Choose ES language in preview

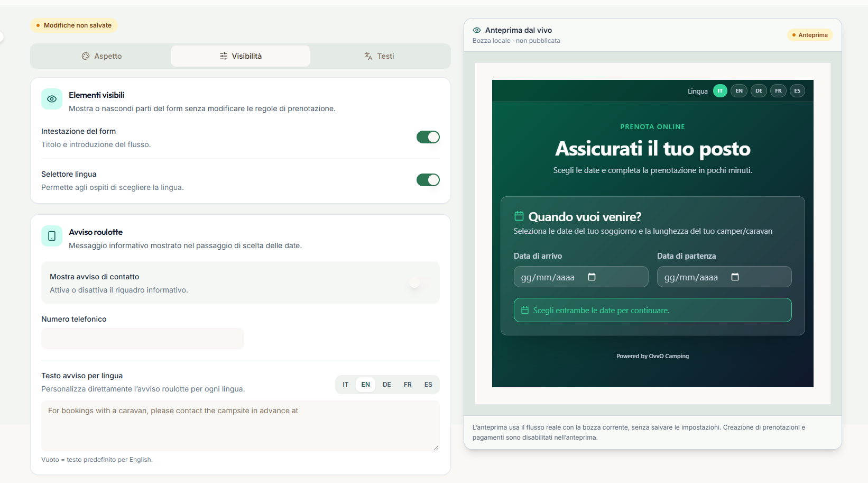click(797, 91)
